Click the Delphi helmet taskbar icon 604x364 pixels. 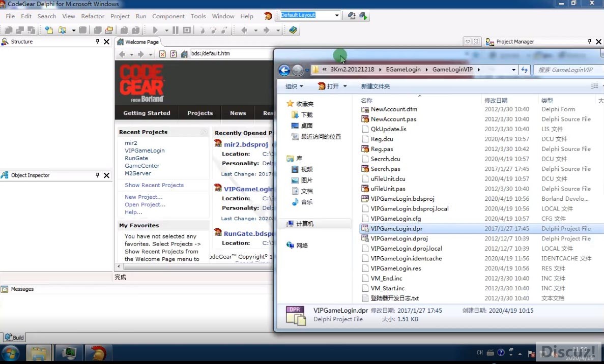tap(98, 353)
